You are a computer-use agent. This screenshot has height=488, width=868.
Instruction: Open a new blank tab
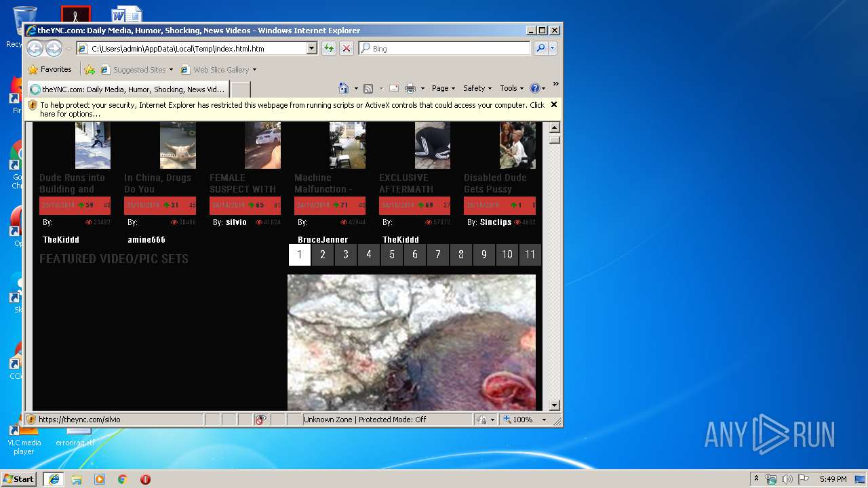pyautogui.click(x=241, y=89)
